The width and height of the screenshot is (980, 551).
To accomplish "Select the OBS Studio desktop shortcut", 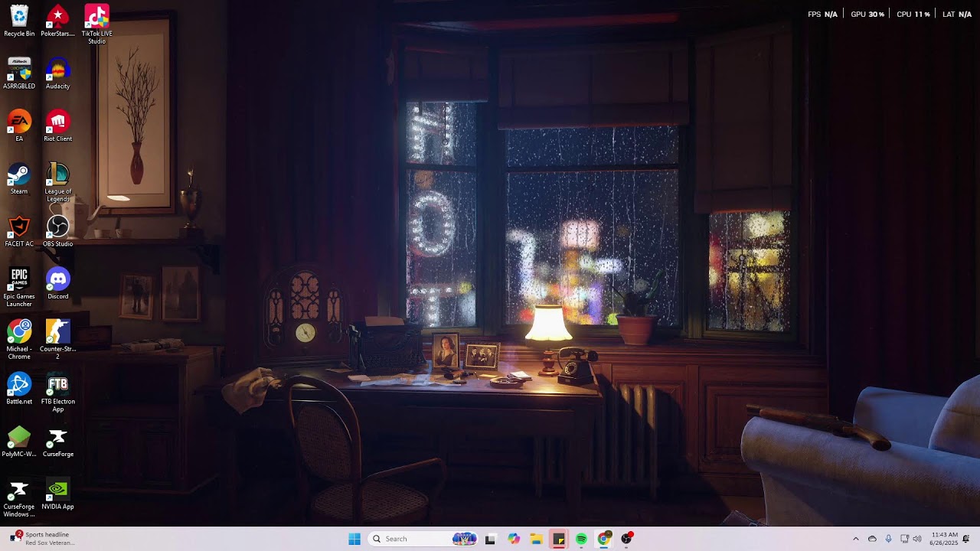I will pyautogui.click(x=58, y=231).
